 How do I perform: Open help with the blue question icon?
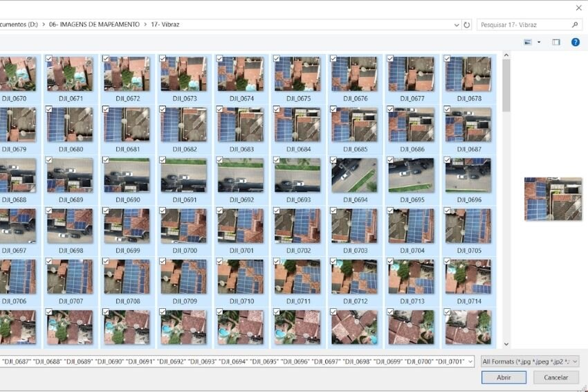[576, 42]
